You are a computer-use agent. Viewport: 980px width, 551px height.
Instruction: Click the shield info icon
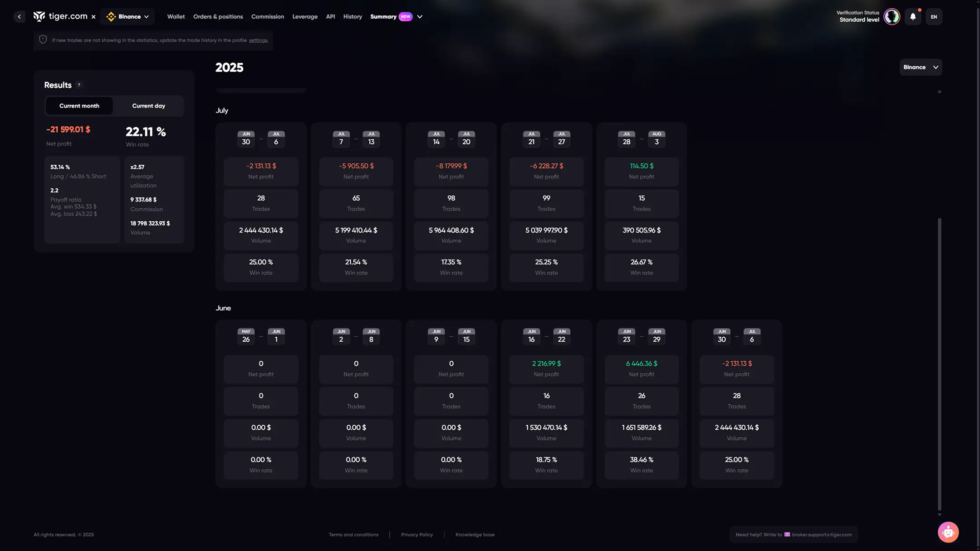43,39
